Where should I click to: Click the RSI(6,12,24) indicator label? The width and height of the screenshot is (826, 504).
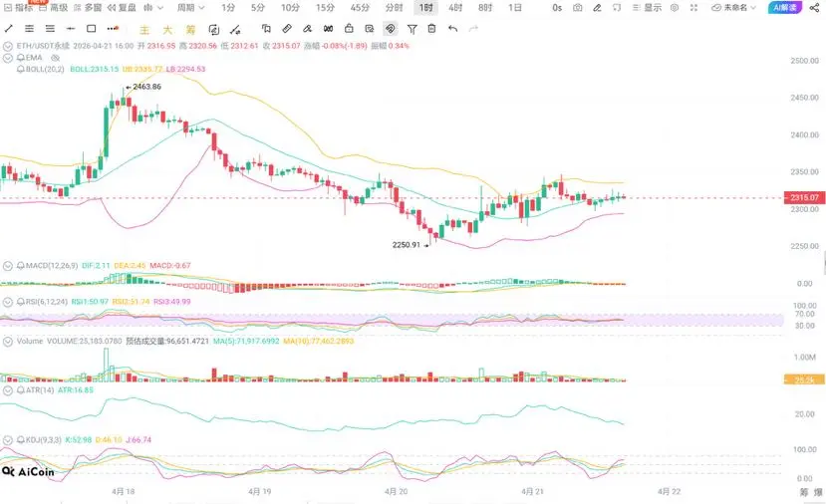tap(47, 302)
